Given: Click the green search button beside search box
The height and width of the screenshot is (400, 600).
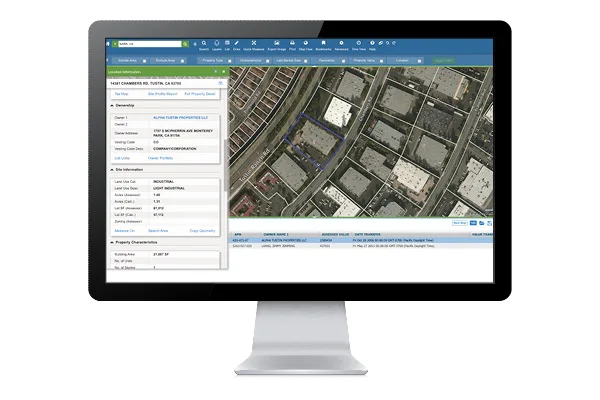Looking at the screenshot, I should [185, 44].
